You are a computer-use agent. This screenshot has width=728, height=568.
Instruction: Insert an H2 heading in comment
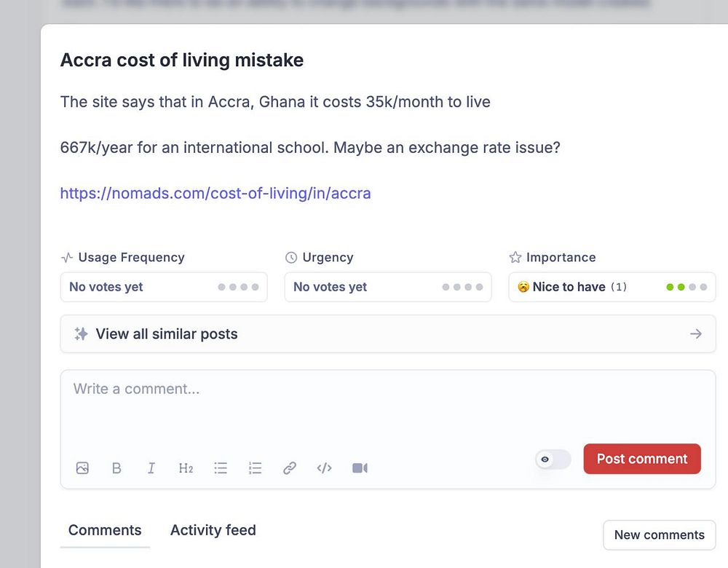point(186,468)
